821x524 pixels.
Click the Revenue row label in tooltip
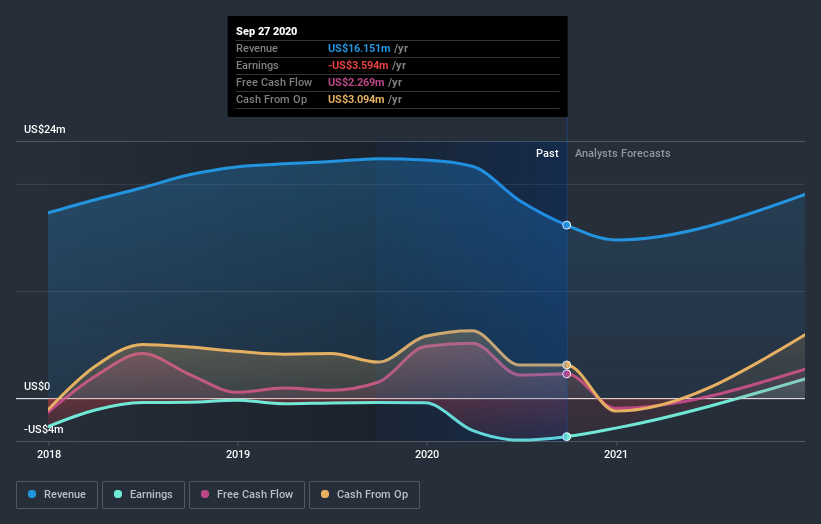(257, 48)
